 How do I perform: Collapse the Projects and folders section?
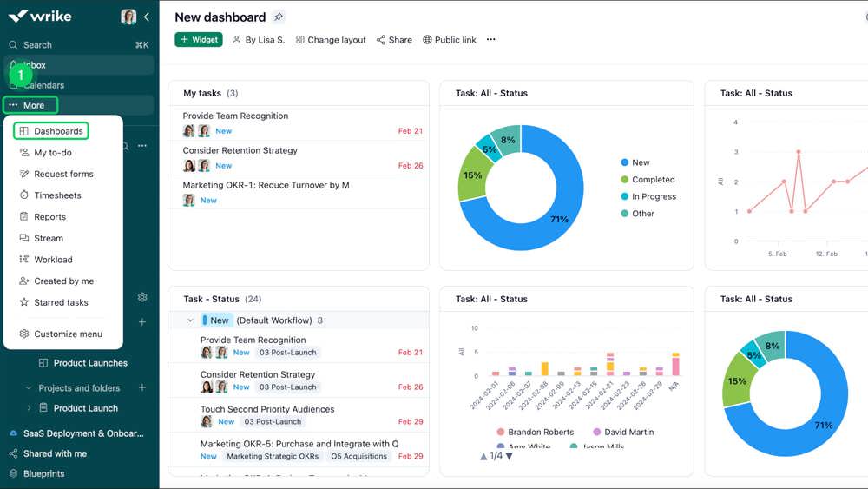tap(29, 387)
